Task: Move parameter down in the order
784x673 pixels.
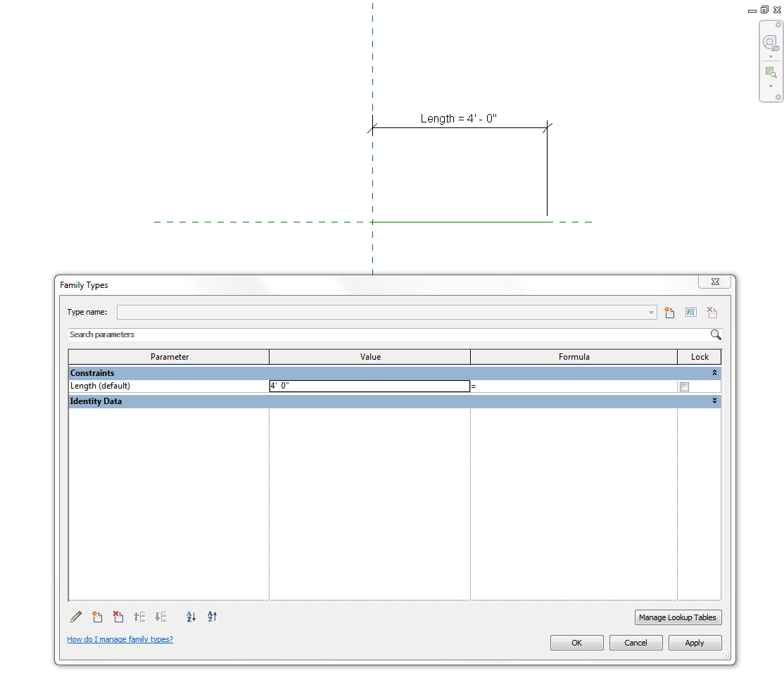Action: point(160,617)
